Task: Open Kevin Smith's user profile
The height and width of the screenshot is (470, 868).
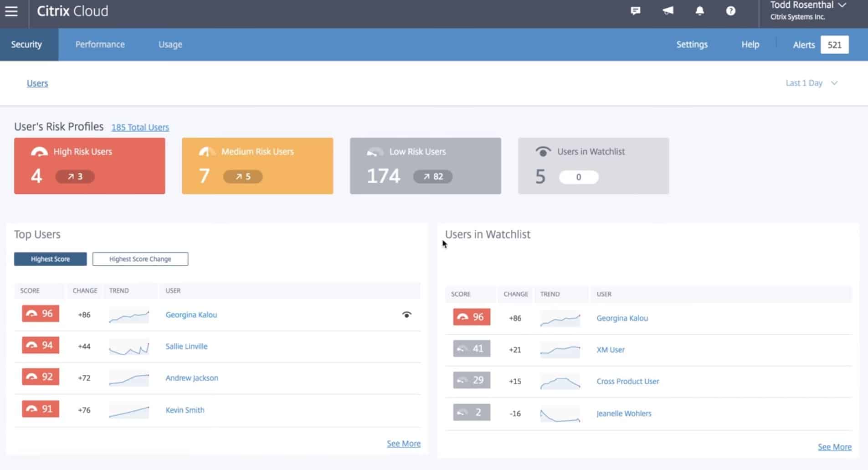Action: coord(185,410)
